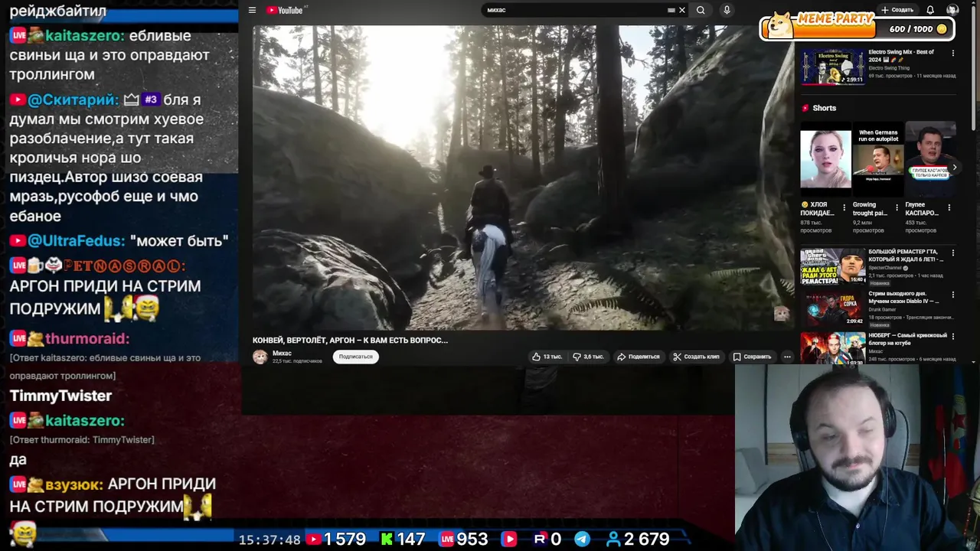Open the notifications bell
The width and height of the screenshot is (980, 551).
pos(930,10)
